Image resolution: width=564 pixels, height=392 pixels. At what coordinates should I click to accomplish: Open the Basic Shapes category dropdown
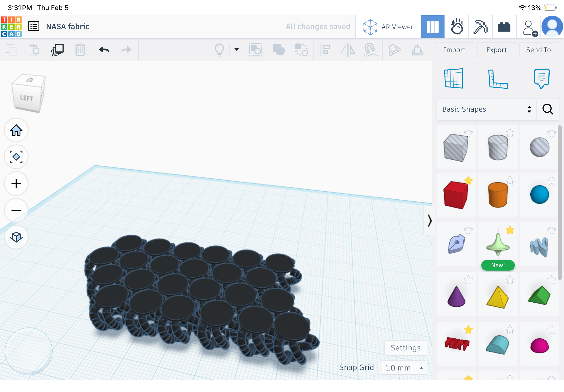[x=486, y=109]
